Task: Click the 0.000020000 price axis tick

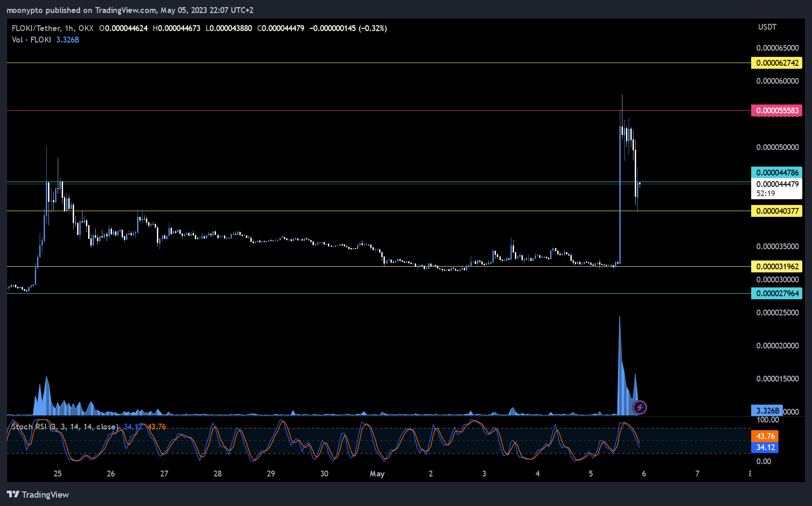Action: point(777,346)
